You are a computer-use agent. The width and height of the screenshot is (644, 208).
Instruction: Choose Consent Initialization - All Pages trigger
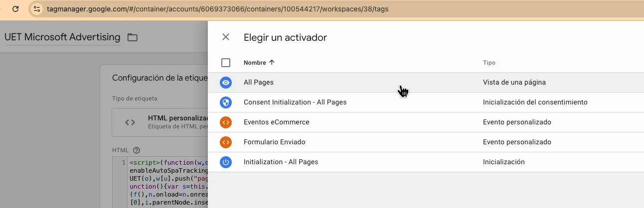pos(426,103)
